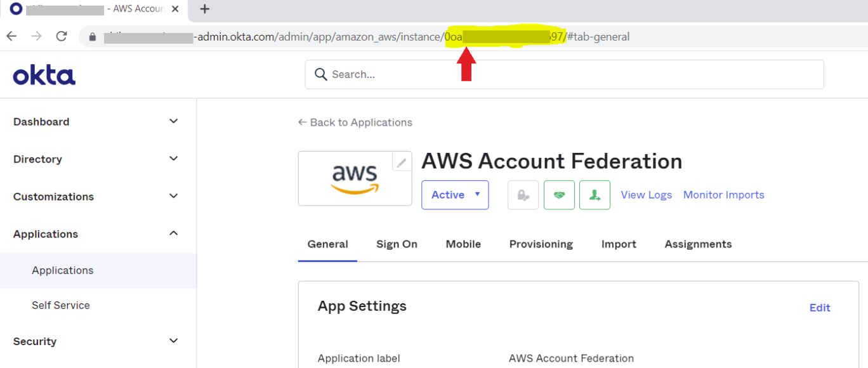Click the green assign-users person icon
The image size is (868, 368).
pos(595,195)
